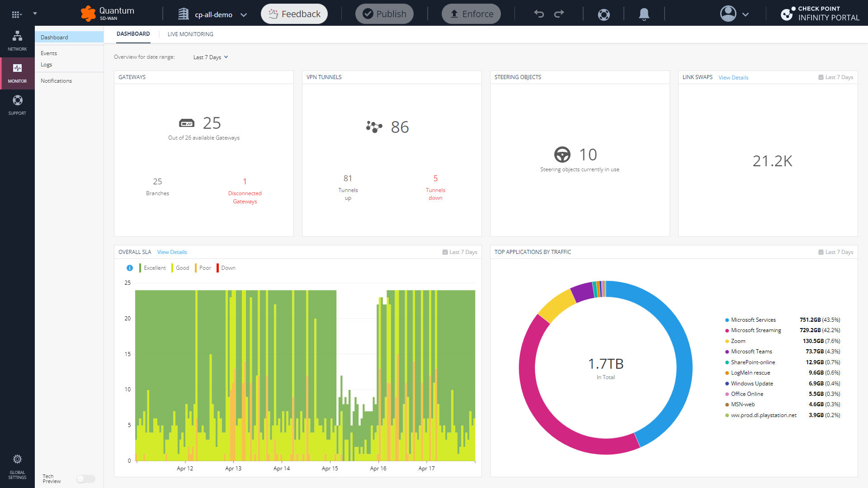868x488 pixels.
Task: Select Windows Update legend entry
Action: pos(782,384)
